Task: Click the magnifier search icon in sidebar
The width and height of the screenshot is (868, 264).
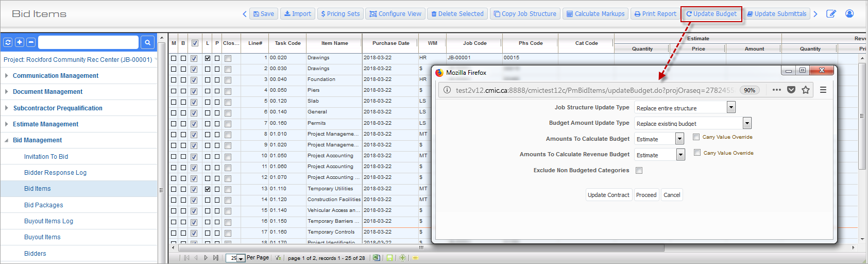Action: 147,42
